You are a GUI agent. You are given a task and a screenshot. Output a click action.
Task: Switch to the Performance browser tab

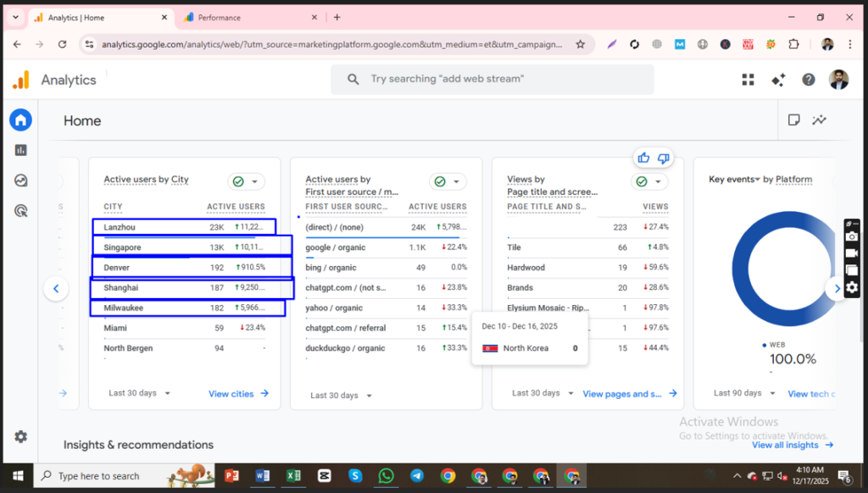tap(246, 16)
